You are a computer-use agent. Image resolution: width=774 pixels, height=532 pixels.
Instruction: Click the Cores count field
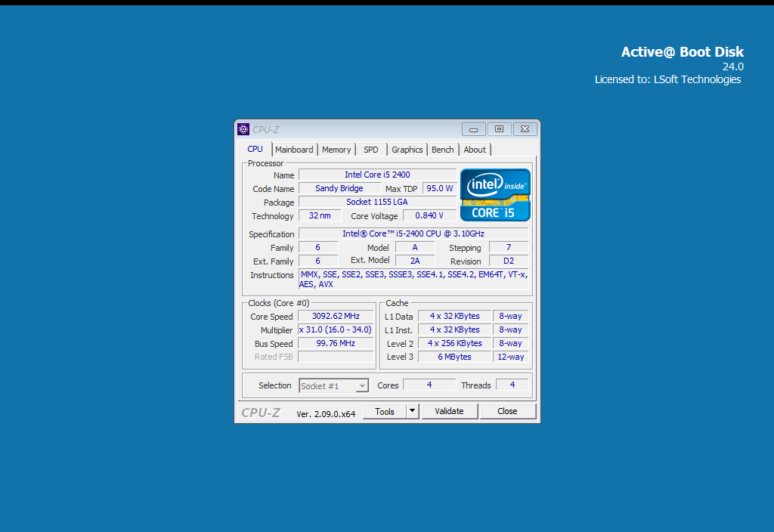(429, 385)
